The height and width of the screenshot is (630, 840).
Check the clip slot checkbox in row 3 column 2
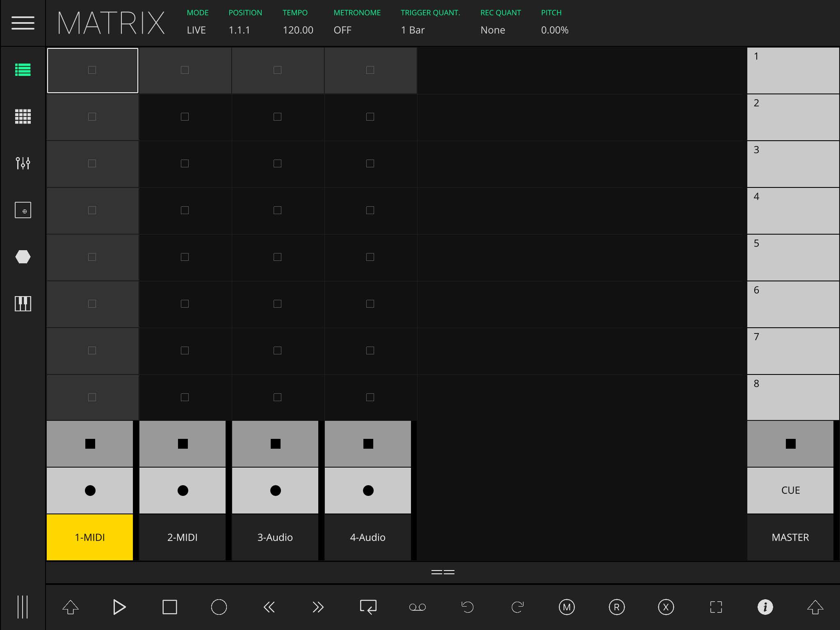coord(185,164)
